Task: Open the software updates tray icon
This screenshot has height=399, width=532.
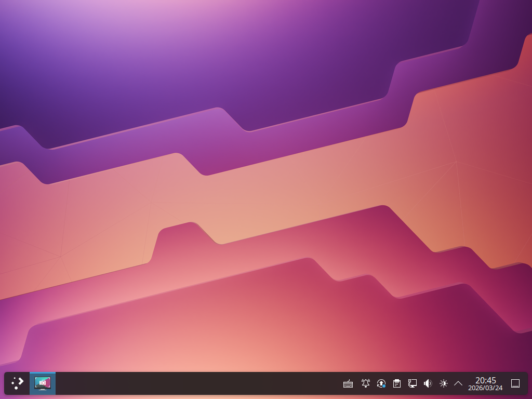Action: click(381, 383)
